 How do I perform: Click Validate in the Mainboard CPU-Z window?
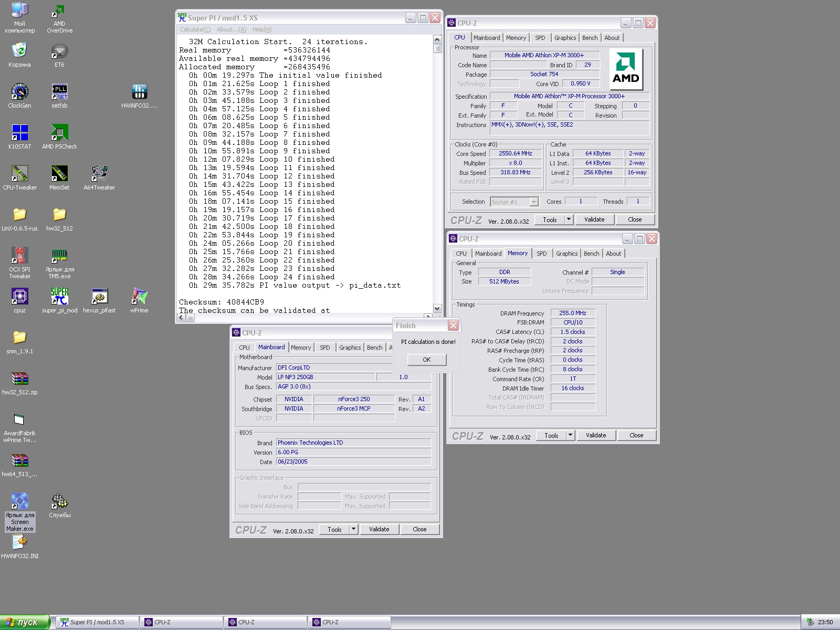click(379, 529)
